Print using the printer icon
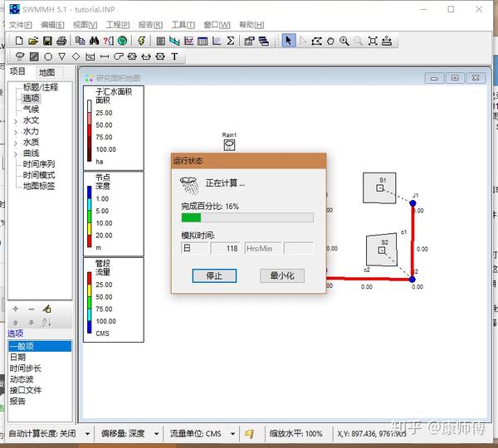The height and width of the screenshot is (448, 498). click(61, 41)
